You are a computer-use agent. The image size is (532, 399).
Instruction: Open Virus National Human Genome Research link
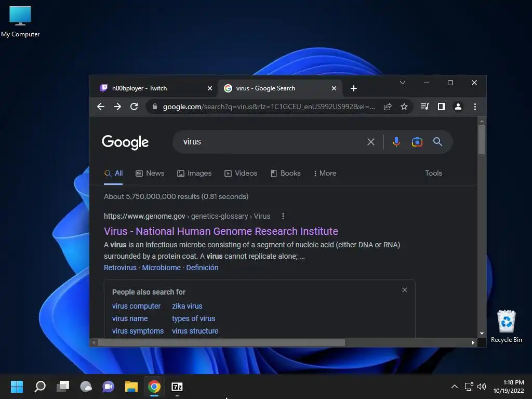[221, 231]
